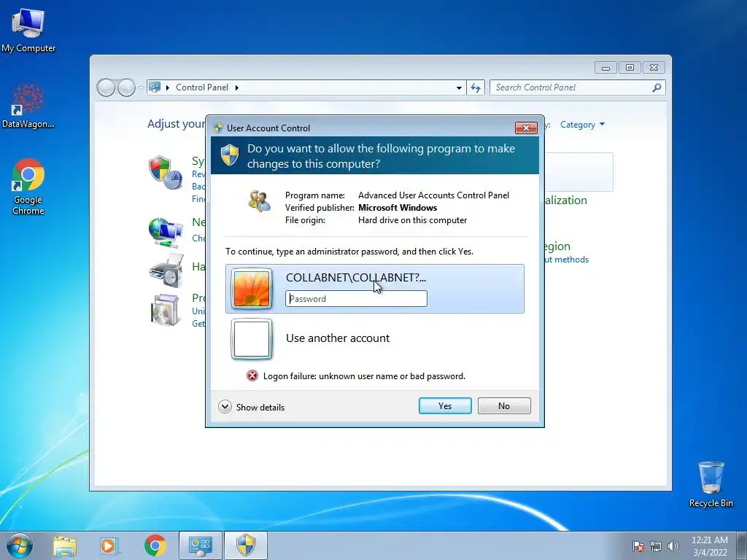
Task: Close the User Account Control dialog
Action: point(526,128)
